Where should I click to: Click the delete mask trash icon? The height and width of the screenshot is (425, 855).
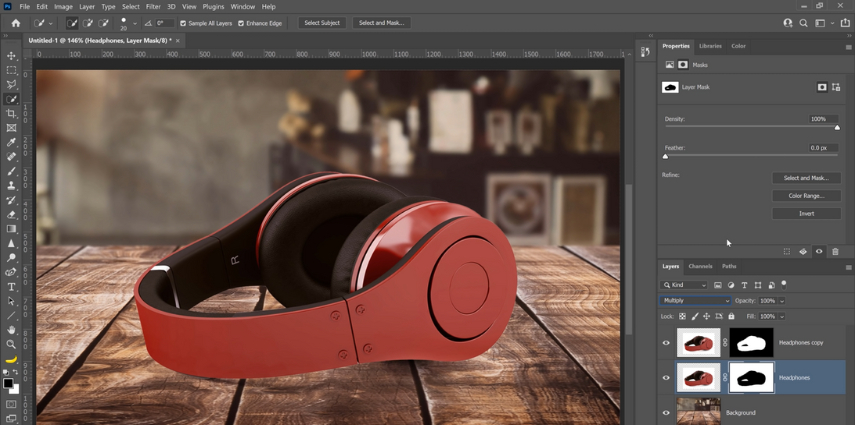[835, 252]
